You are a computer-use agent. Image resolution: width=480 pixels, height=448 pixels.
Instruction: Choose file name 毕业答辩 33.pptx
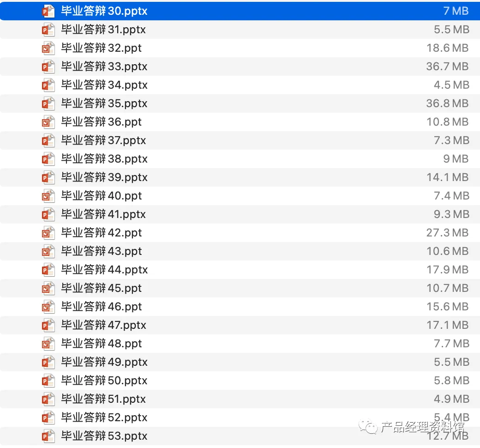104,67
